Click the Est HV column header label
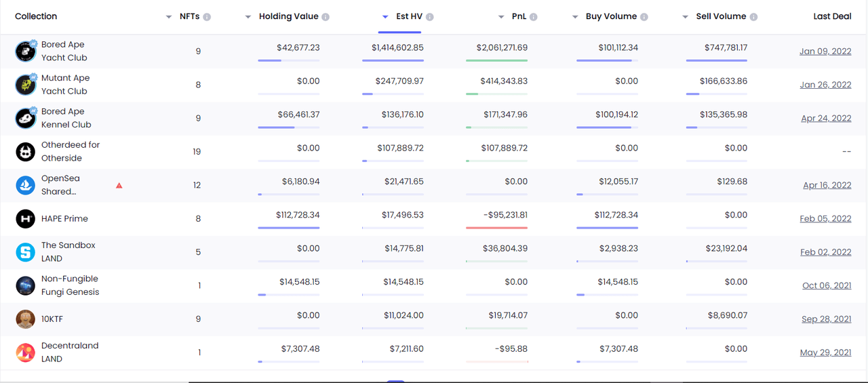This screenshot has width=868, height=383. pos(410,16)
